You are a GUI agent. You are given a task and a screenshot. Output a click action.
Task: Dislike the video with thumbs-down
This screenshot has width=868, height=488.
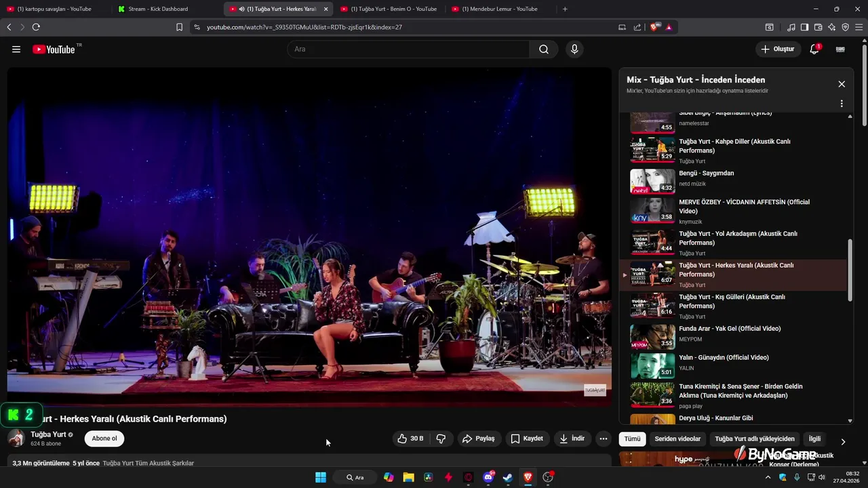click(441, 439)
